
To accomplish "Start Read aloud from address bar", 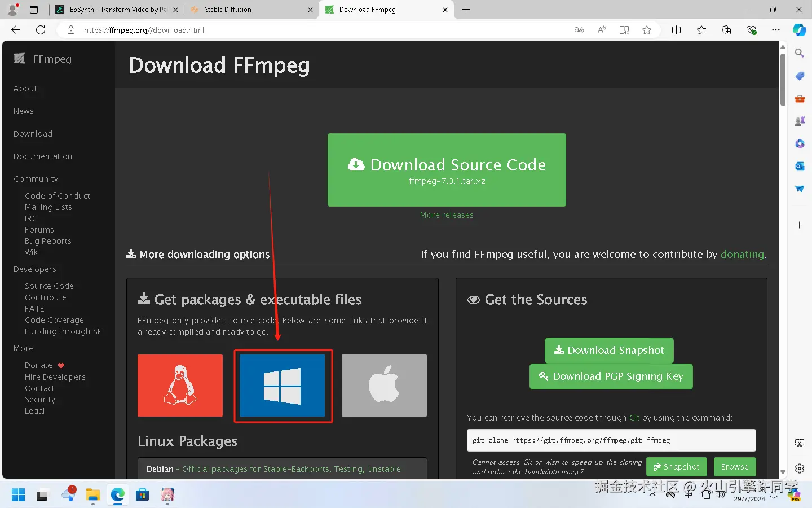I will pos(602,30).
